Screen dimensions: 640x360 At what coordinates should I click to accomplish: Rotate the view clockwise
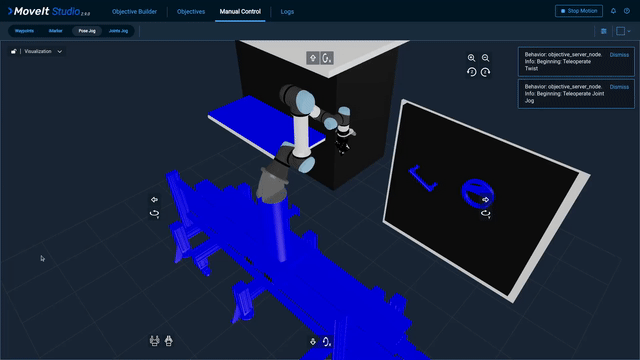[485, 72]
